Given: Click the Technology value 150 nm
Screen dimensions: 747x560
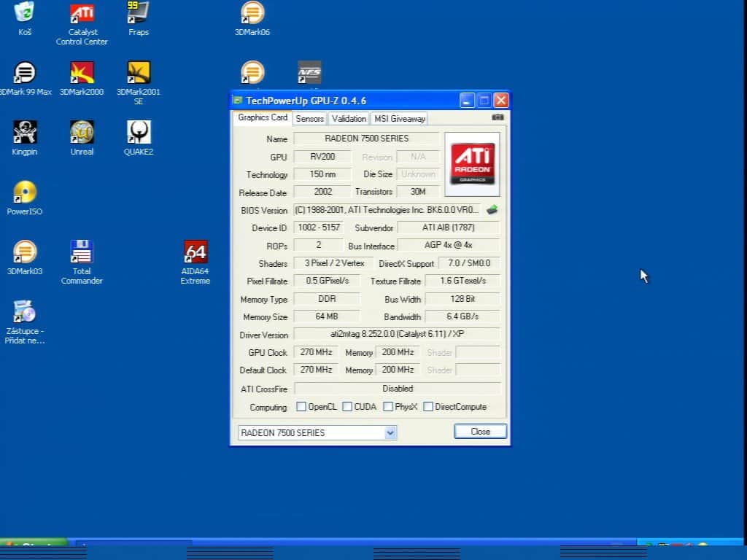Looking at the screenshot, I should 322,174.
